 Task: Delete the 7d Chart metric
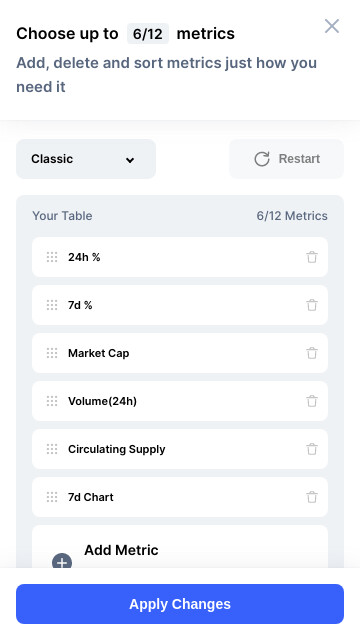pos(312,497)
